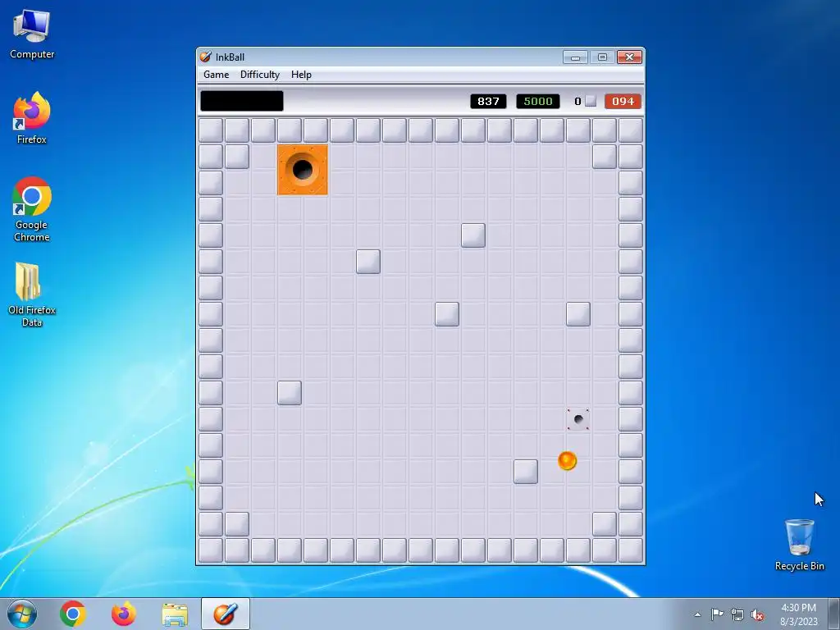This screenshot has width=840, height=630.
Task: Close the InkBall window
Action: (629, 57)
